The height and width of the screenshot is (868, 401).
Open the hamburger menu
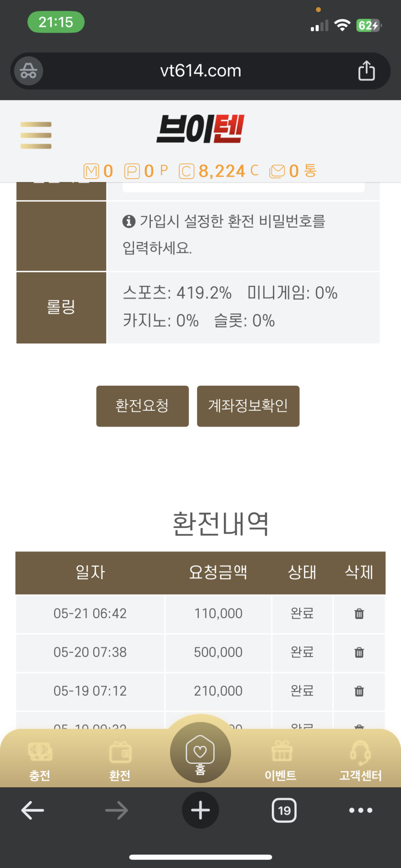(x=36, y=135)
